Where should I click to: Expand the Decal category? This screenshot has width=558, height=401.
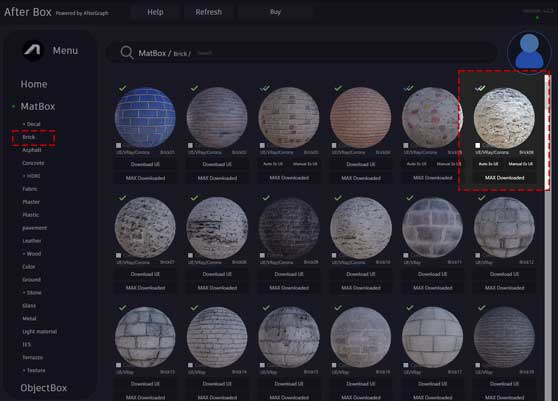[31, 124]
